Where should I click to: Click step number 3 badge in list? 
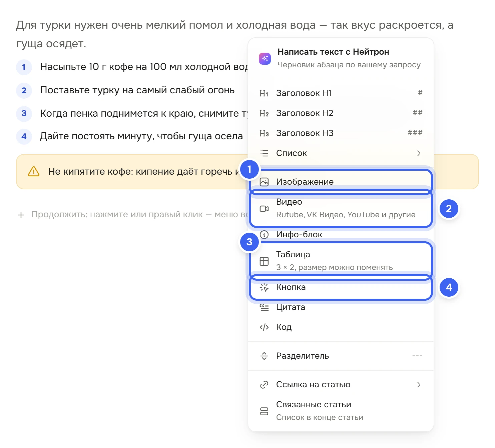(x=24, y=113)
